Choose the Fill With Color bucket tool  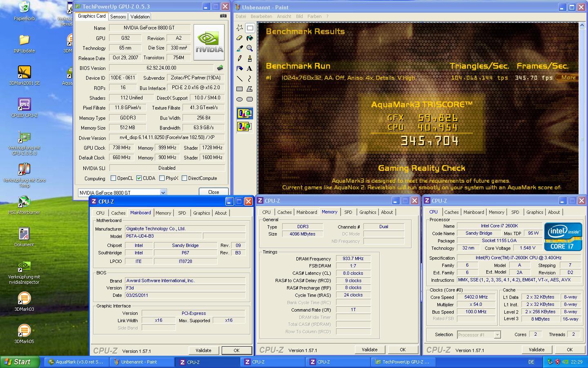[250, 38]
